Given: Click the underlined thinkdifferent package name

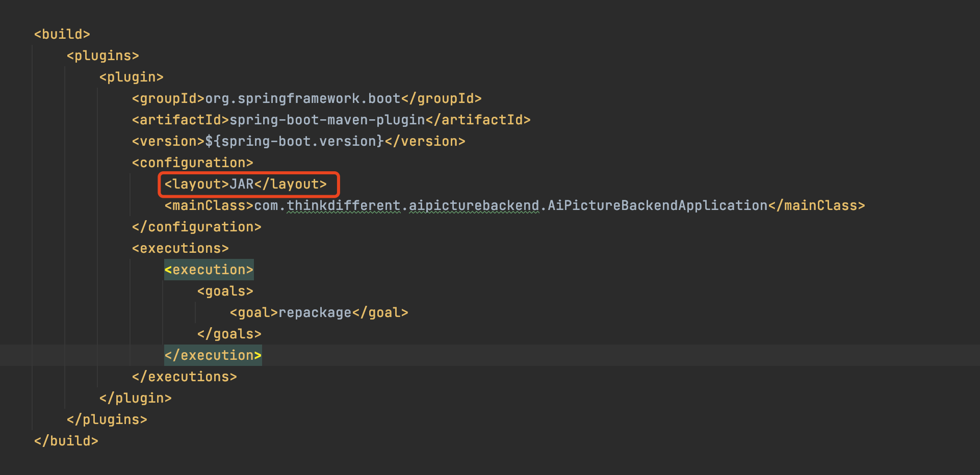Looking at the screenshot, I should pos(343,205).
